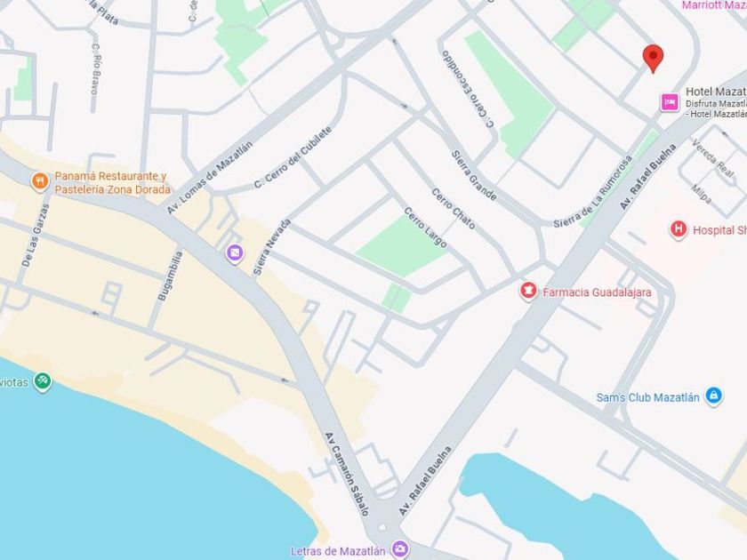747x560 pixels.
Task: Open the Farmacia Guadalajara place label
Action: (597, 292)
